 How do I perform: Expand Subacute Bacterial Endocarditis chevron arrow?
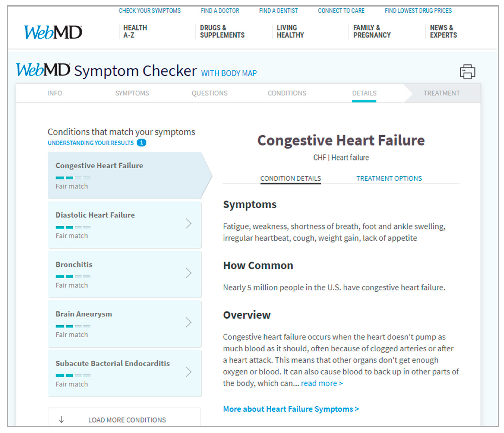click(x=188, y=372)
